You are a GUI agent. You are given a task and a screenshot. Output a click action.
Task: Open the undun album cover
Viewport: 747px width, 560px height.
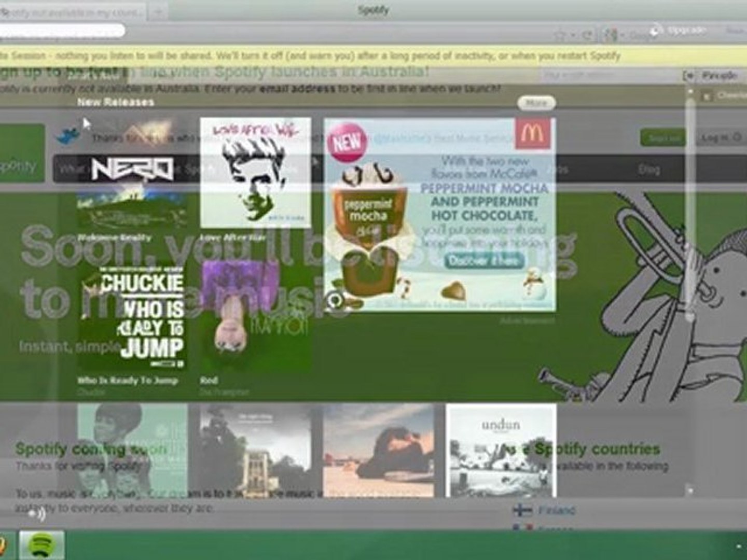501,451
